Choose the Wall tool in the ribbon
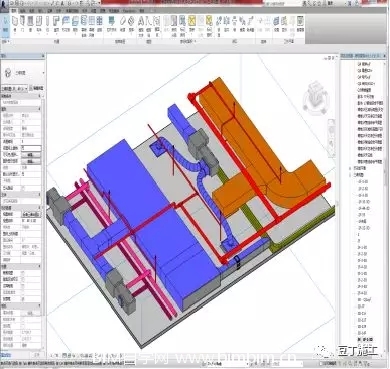The width and height of the screenshot is (390, 369). pyautogui.click(x=15, y=24)
